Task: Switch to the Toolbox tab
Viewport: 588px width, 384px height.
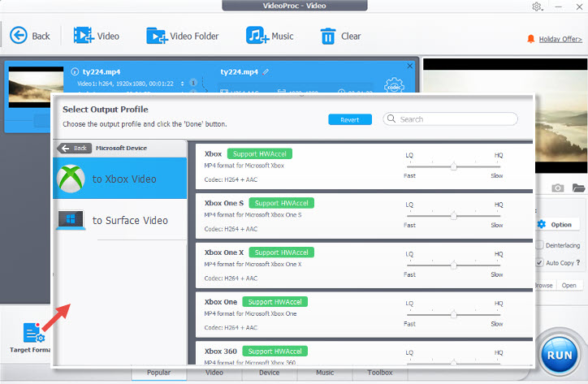Action: pyautogui.click(x=380, y=373)
